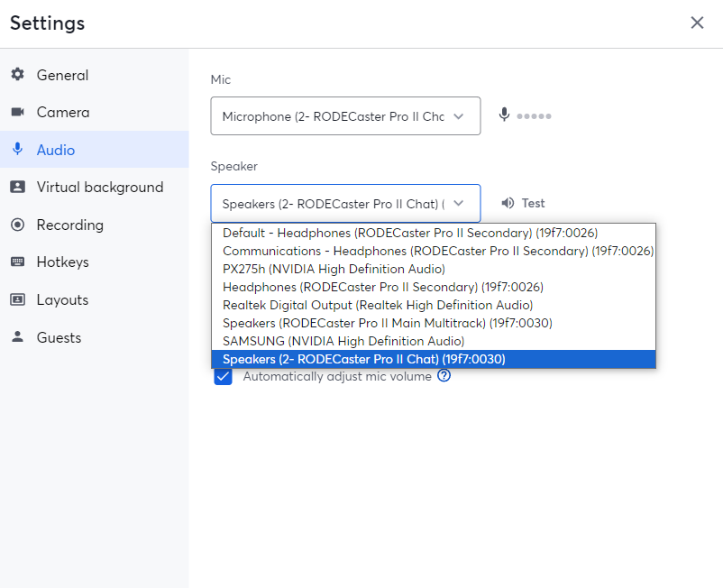This screenshot has height=588, width=723.
Task: Open General settings section
Action: pos(94,75)
